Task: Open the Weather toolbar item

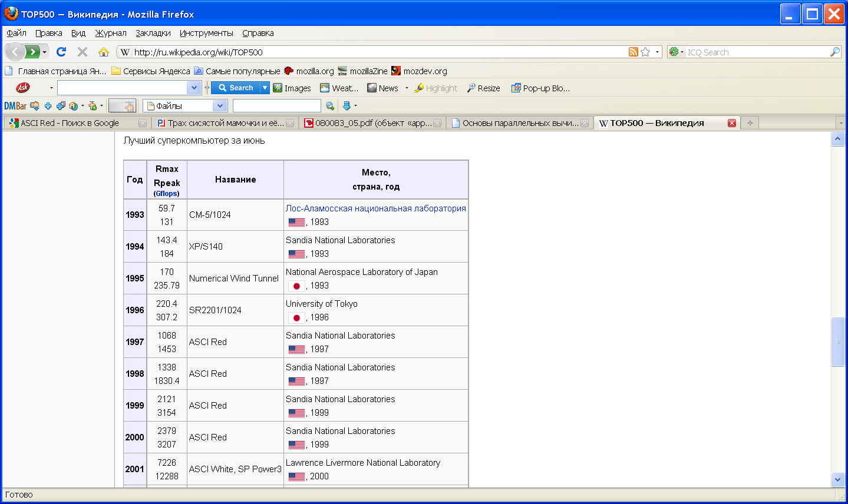Action: coord(339,88)
